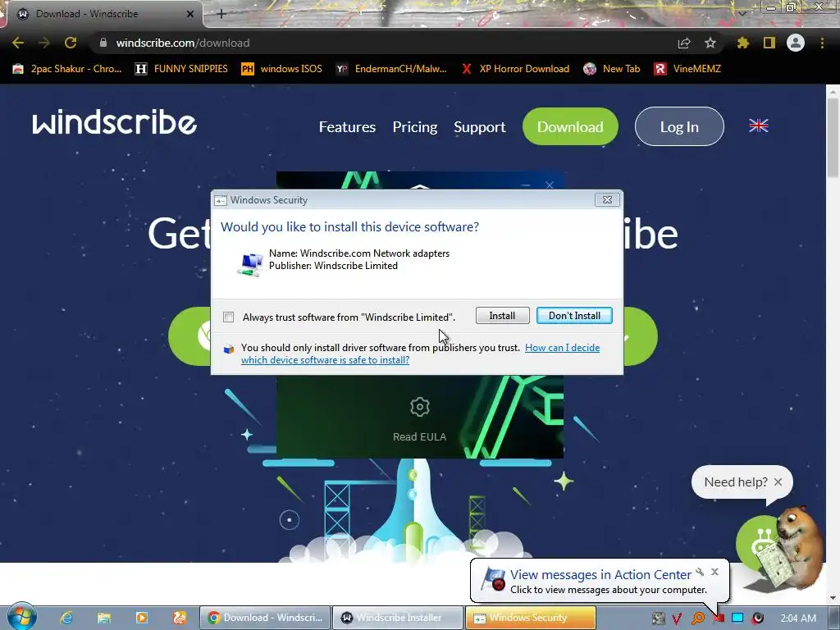
Task: Click the red V tray icon
Action: click(x=677, y=619)
